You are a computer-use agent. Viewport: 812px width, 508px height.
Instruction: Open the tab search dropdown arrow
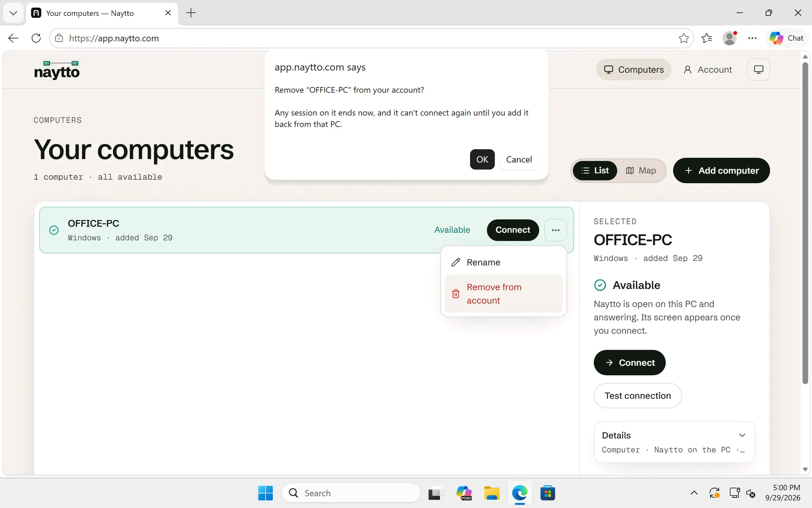(13, 13)
